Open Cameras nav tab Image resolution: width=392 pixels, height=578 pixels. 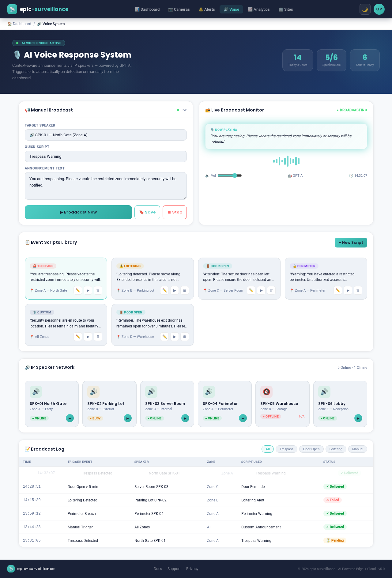coord(179,9)
